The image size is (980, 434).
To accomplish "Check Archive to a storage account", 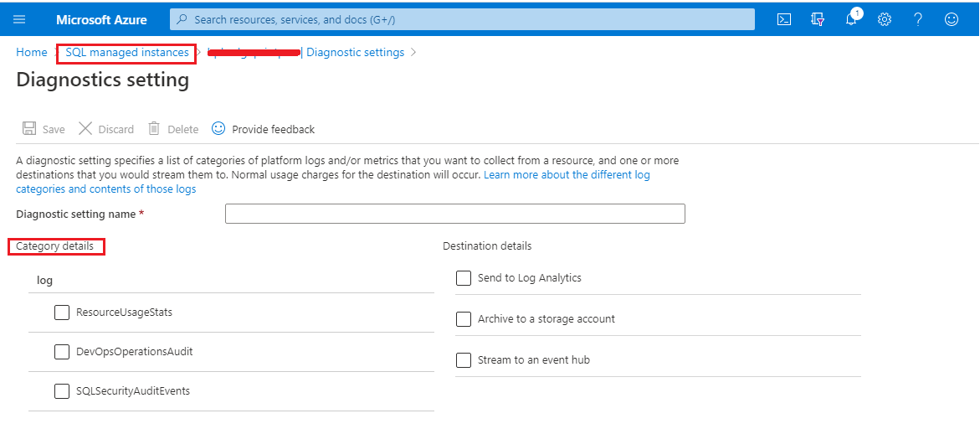I will (464, 319).
